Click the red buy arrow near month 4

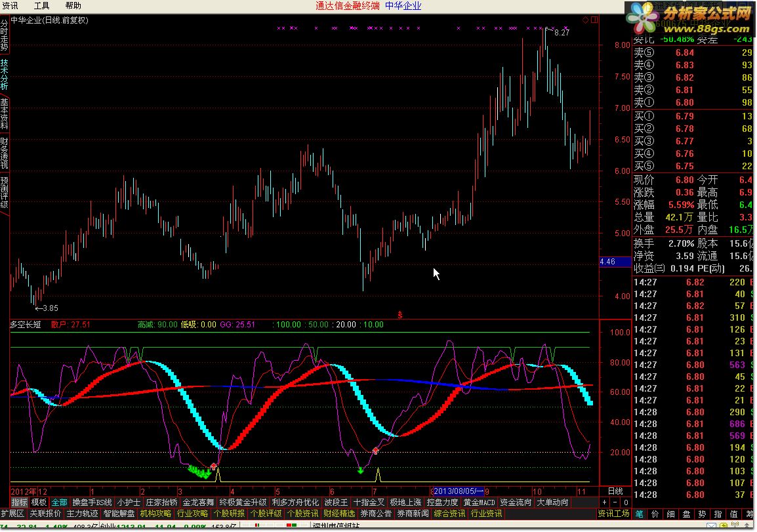point(214,466)
